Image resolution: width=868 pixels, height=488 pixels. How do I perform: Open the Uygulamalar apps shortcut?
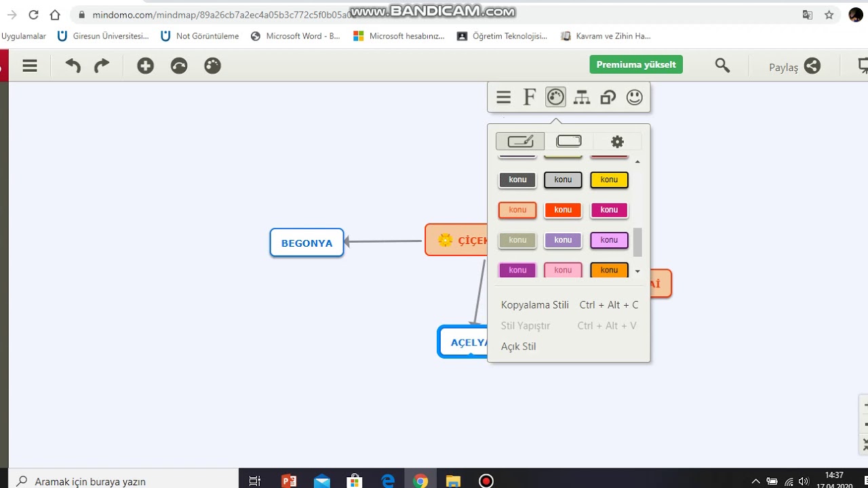[x=24, y=37]
